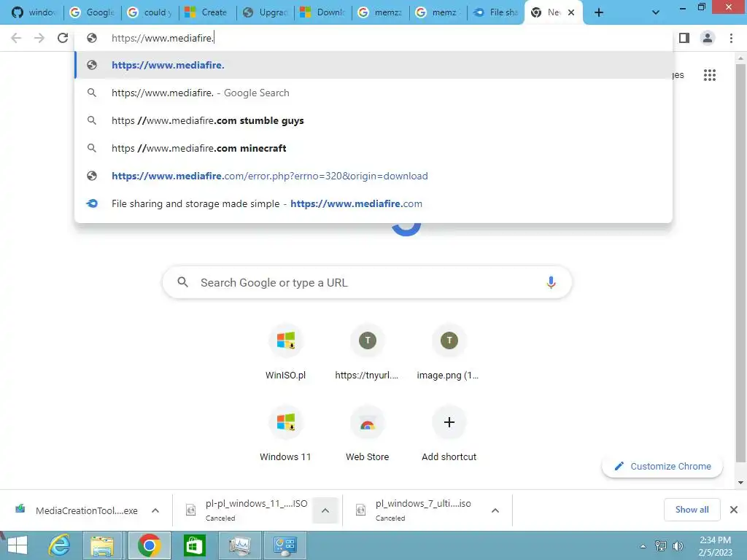The image size is (747, 560).
Task: Click the Customize Chrome button
Action: coord(662,466)
